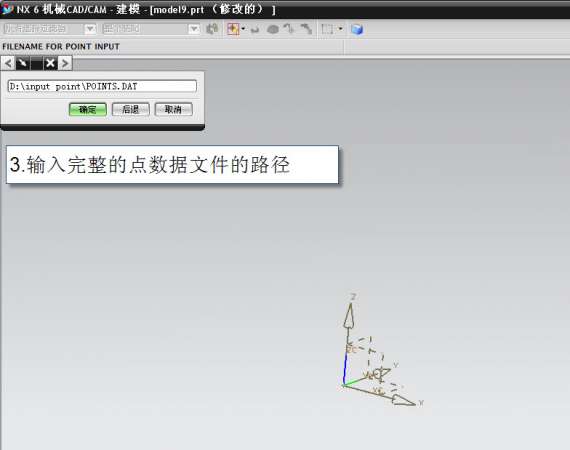Click the diagonal arrow pin icon

(x=23, y=63)
